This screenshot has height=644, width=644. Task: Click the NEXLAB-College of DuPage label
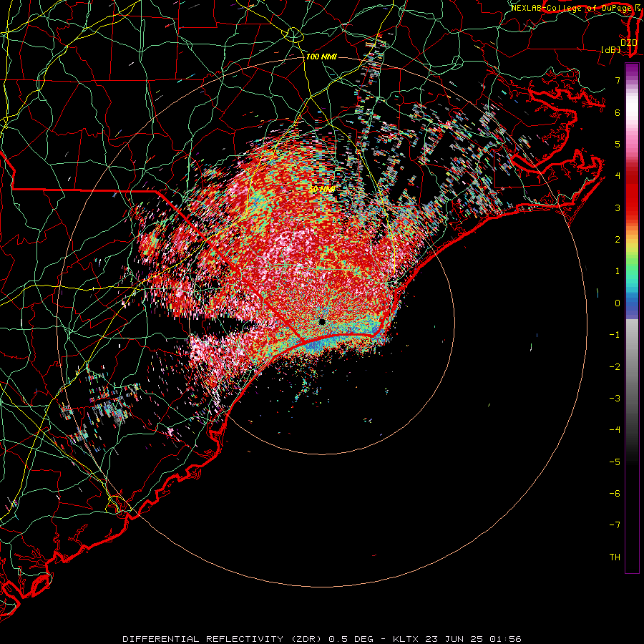pyautogui.click(x=572, y=8)
